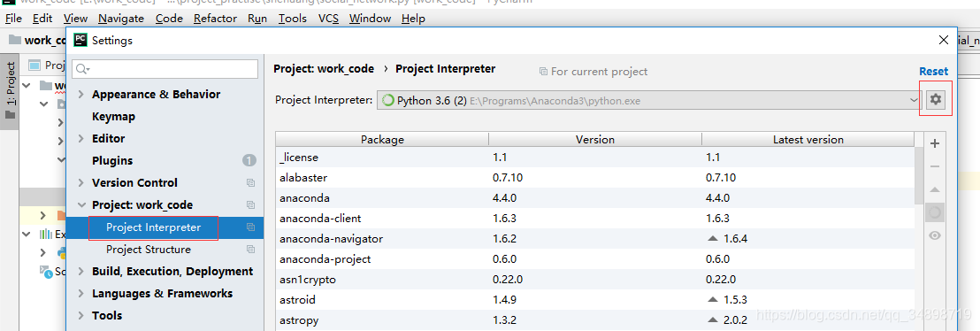
Task: Click the copy icon beside Project Structure
Action: (x=250, y=249)
